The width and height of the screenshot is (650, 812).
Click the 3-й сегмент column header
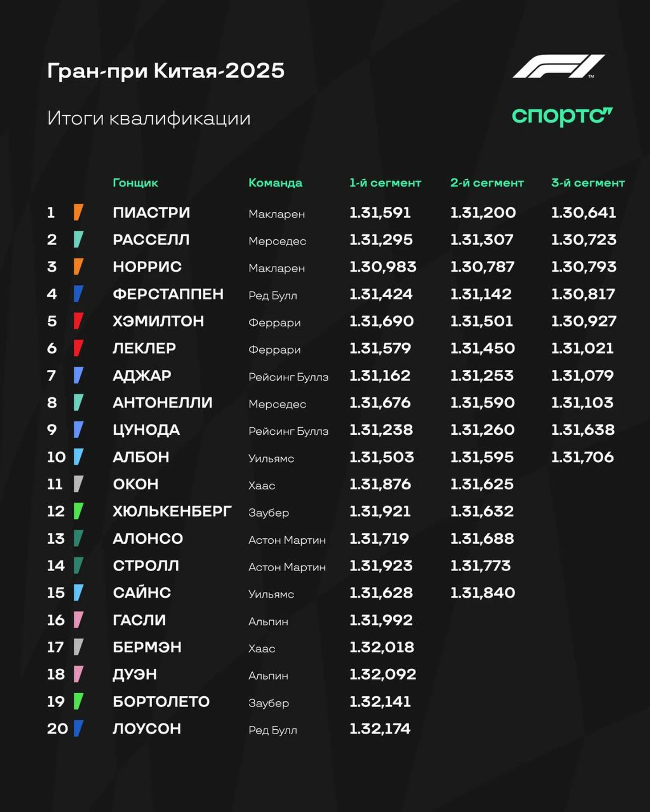click(x=588, y=183)
